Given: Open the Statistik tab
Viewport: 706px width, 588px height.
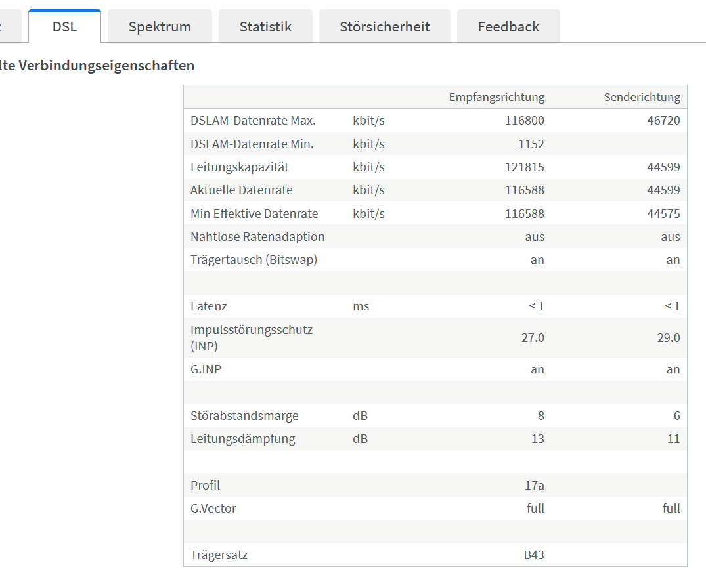Looking at the screenshot, I should pos(265,26).
